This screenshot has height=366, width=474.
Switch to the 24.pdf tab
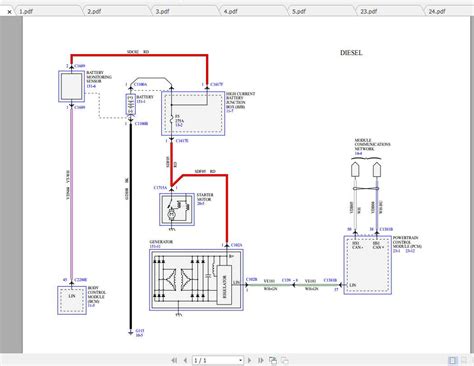(x=437, y=11)
